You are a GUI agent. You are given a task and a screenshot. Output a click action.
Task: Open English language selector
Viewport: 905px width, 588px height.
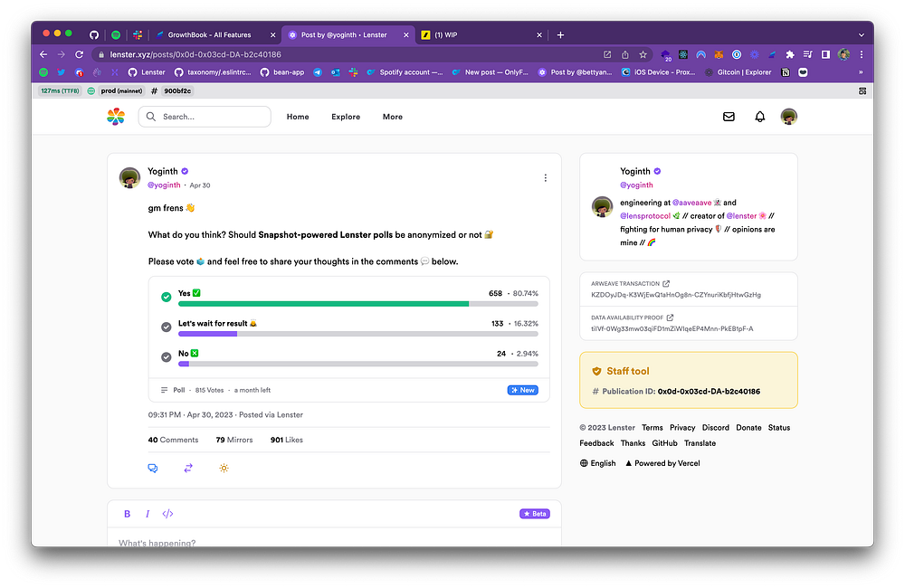point(598,463)
